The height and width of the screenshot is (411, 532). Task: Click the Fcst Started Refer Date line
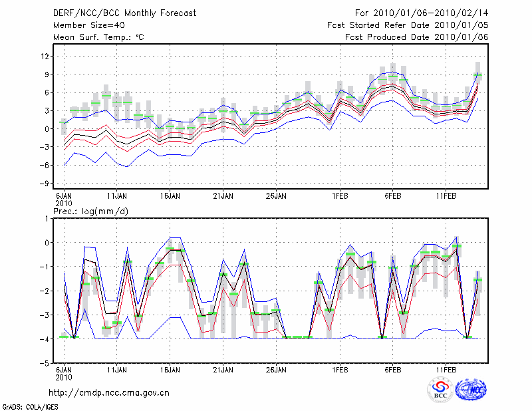[x=408, y=25]
